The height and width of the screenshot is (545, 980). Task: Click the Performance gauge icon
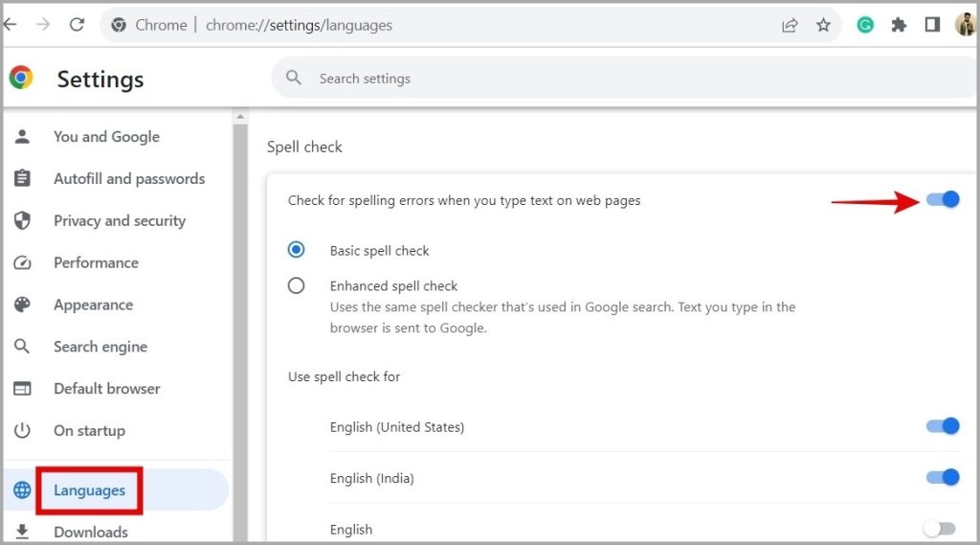(x=22, y=262)
